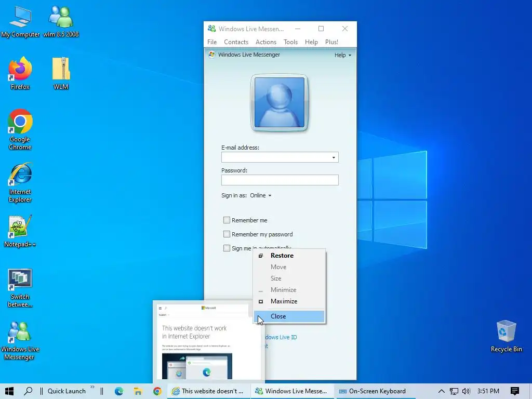Open the Sign in as Online dropdown

coord(261,195)
